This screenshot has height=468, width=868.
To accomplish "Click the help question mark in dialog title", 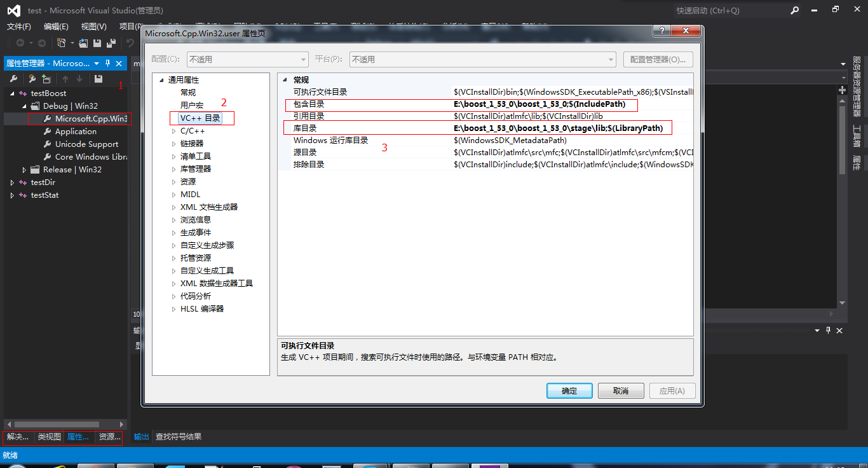I will click(661, 32).
